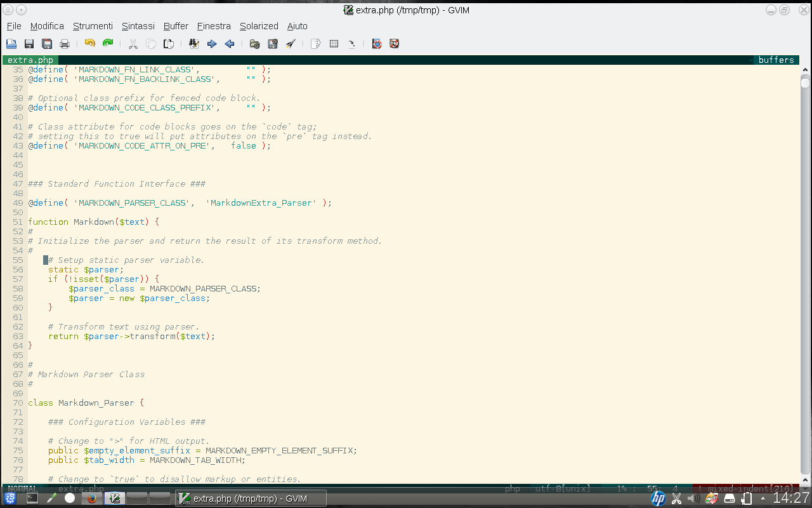Activate the extra.php GVIM taskbar entry
This screenshot has height=508, width=812.
click(251, 498)
